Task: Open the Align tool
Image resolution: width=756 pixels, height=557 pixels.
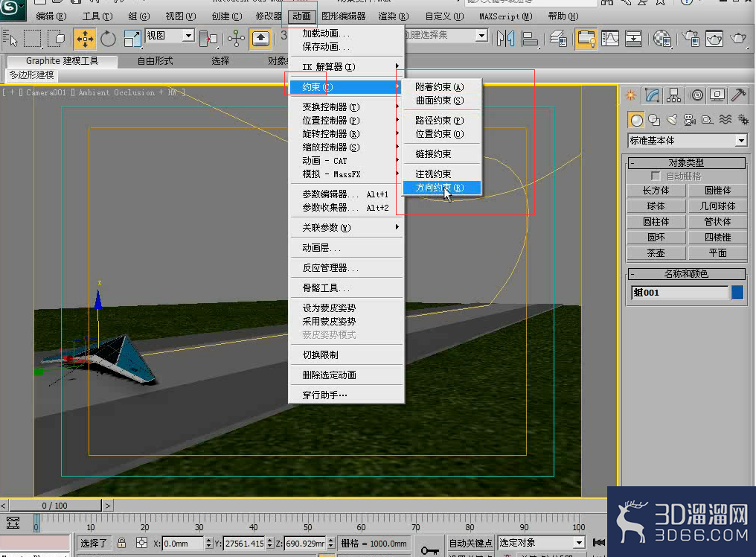Action: tap(529, 39)
